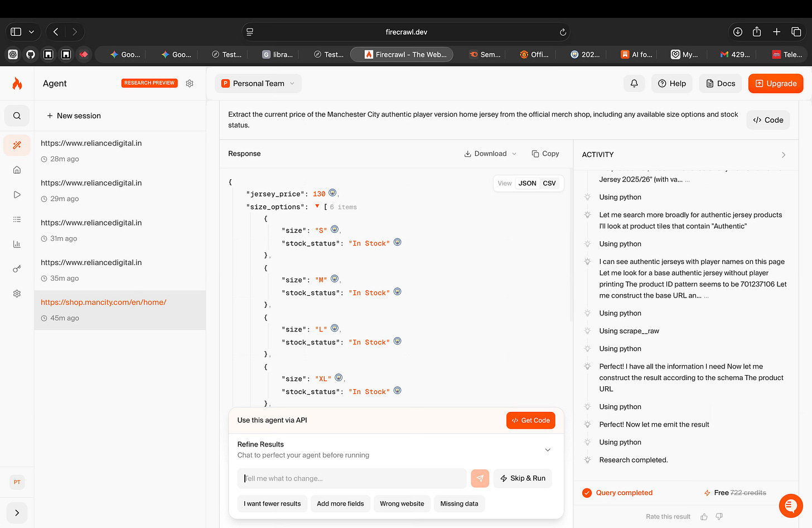Show Safari tab overview
Viewport: 812px width, 528px height.
(x=796, y=32)
